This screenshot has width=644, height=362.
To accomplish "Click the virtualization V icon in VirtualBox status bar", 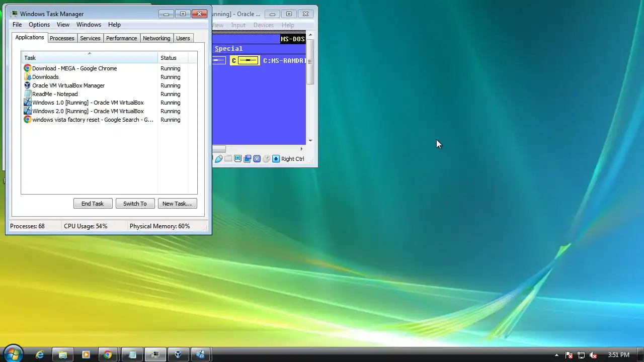I will point(257,159).
